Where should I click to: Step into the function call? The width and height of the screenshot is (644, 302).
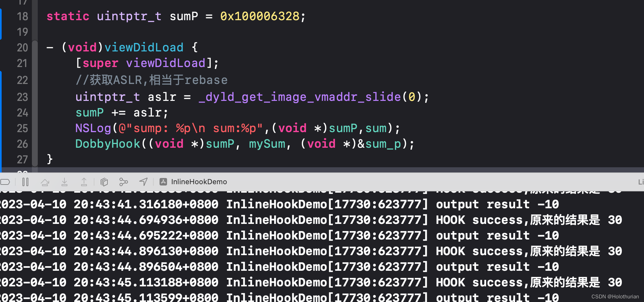64,182
